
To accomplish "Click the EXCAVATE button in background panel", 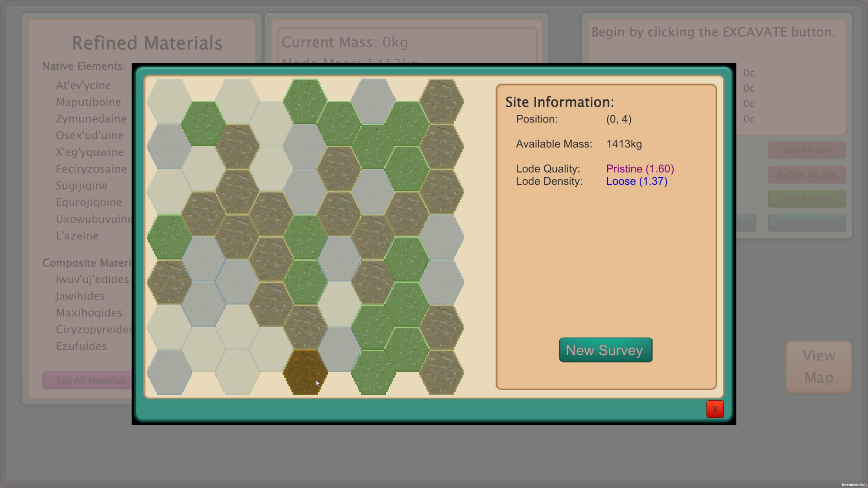I will point(807,199).
